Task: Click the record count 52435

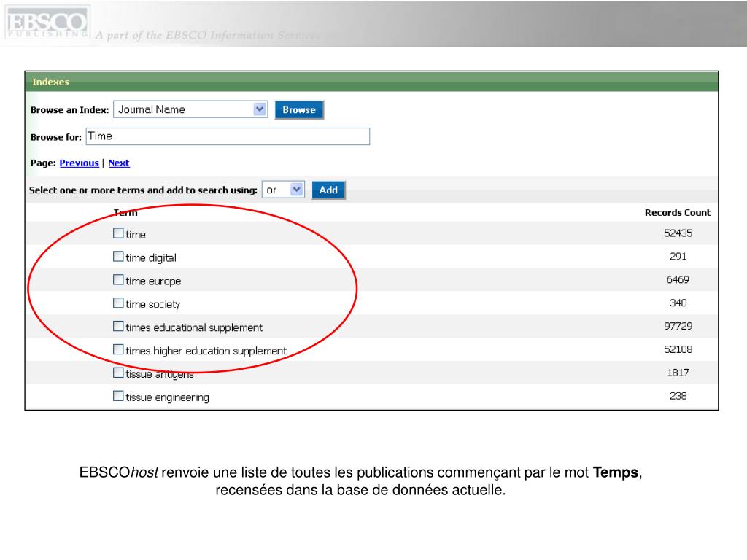Action: tap(678, 233)
